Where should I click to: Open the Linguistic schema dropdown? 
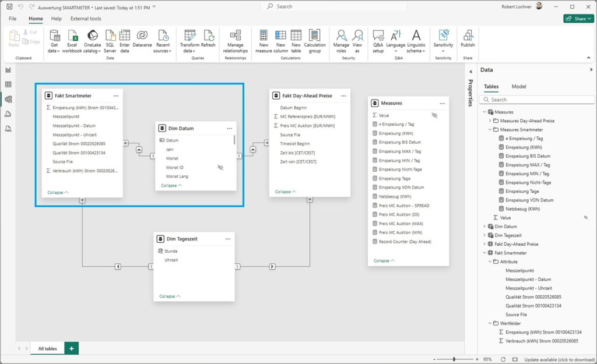(x=416, y=41)
